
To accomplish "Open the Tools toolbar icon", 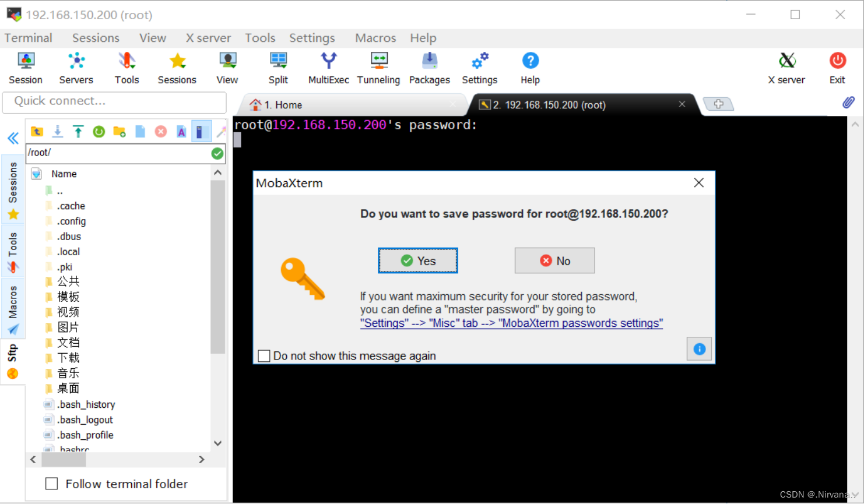I will tap(127, 68).
